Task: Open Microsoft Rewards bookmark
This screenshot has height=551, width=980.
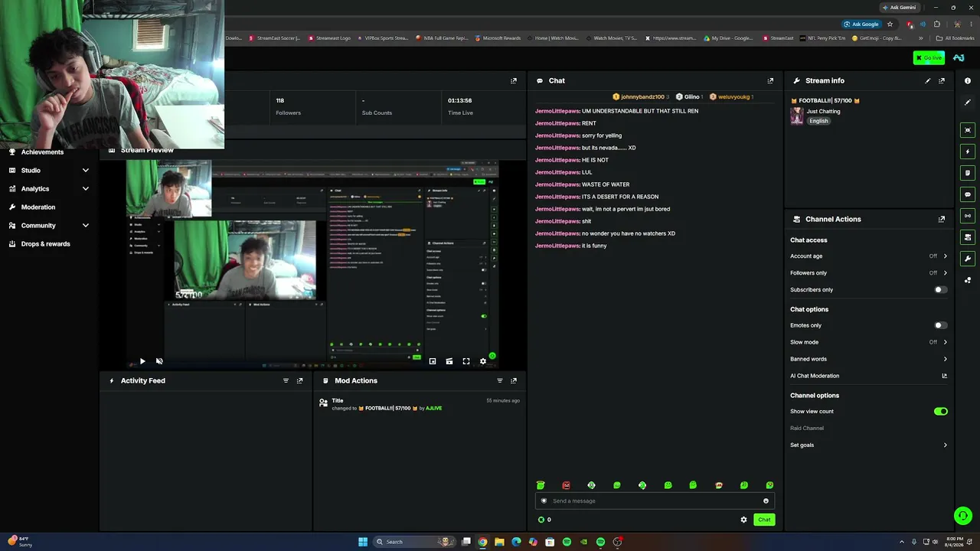Action: tap(498, 38)
